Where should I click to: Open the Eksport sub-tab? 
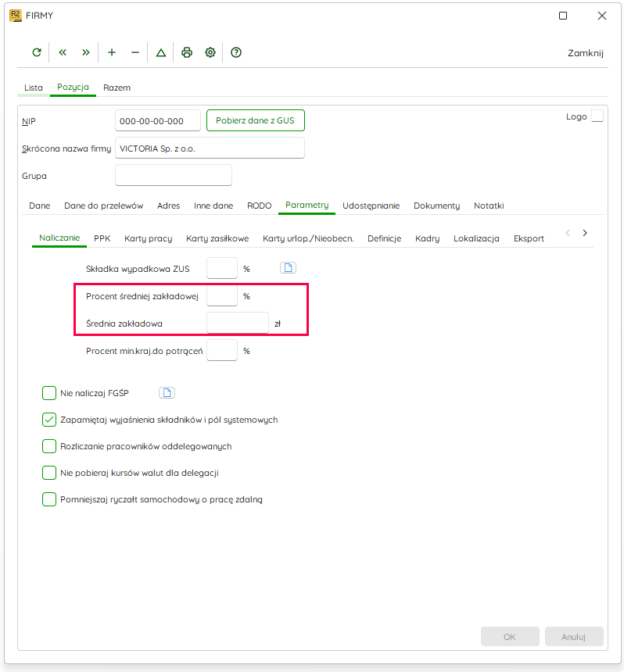click(x=529, y=238)
